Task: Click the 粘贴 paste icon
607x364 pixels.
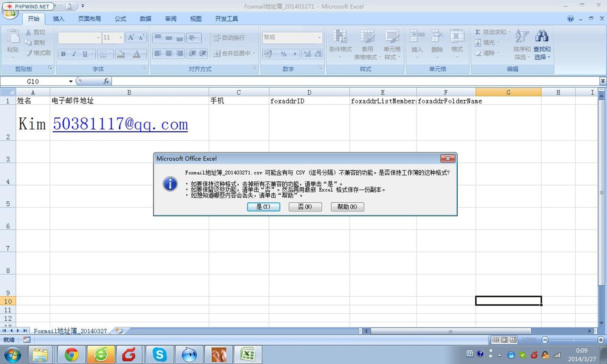Action: (12, 37)
